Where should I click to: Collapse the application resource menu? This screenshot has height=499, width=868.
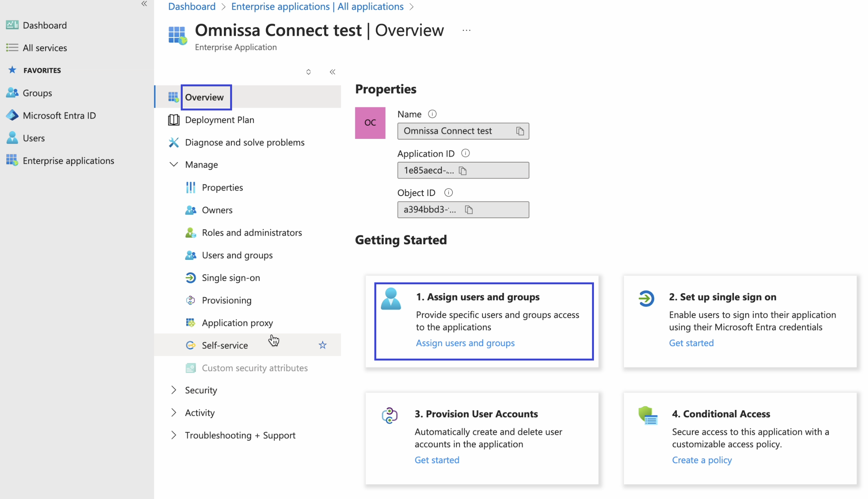pos(332,72)
